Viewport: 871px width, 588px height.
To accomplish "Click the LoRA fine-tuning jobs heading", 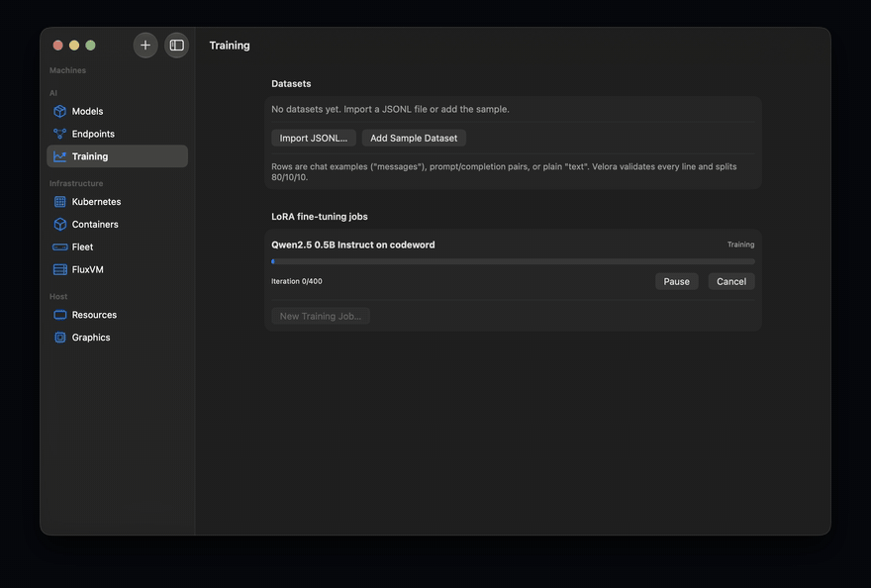I will [320, 217].
